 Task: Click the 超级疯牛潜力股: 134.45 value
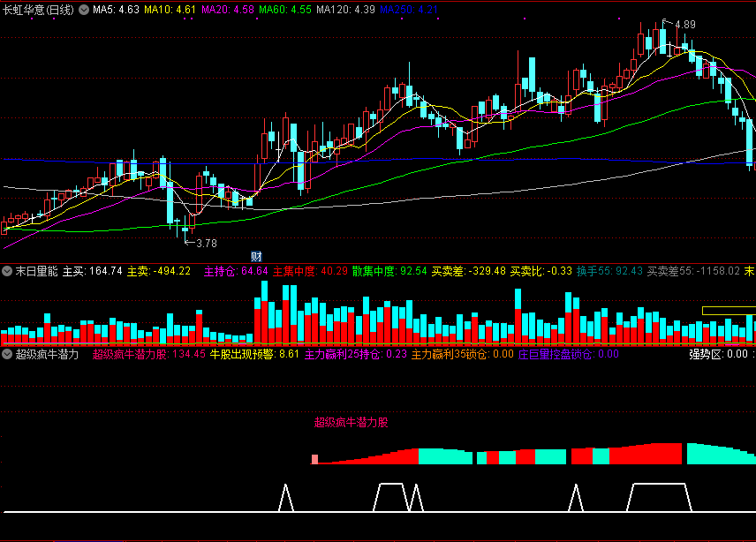[149, 355]
